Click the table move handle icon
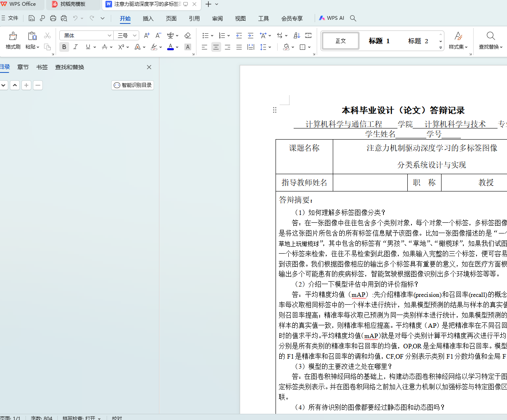Viewport: 507px width, 420px height. click(275, 110)
